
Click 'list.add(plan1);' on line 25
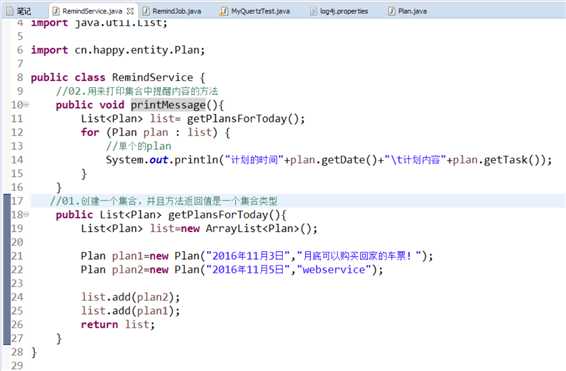tap(130, 311)
